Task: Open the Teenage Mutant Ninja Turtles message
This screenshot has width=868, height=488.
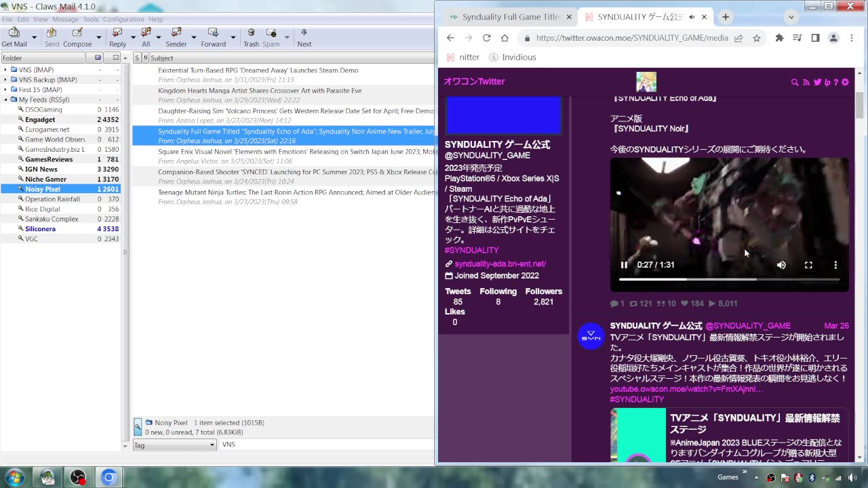Action: (283, 197)
